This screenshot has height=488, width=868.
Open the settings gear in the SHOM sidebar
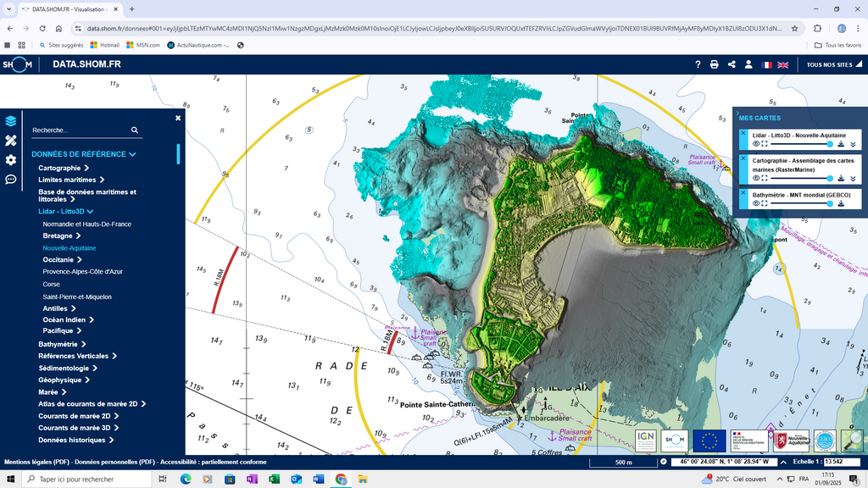(x=10, y=160)
